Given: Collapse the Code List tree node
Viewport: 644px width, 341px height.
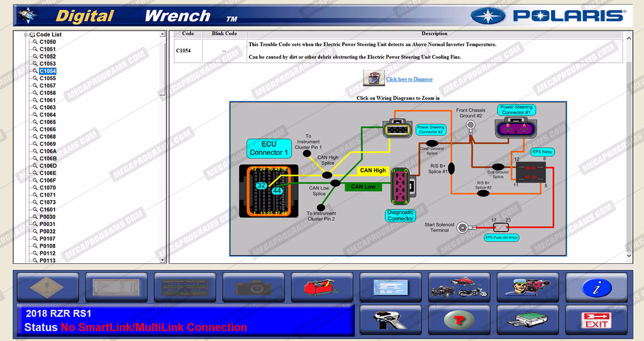Looking at the screenshot, I should click(26, 34).
